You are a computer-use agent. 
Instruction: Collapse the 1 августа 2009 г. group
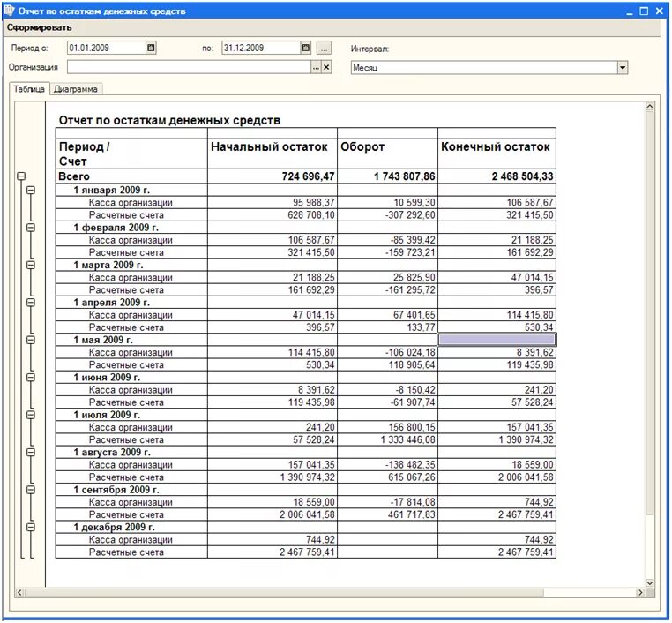(x=31, y=452)
